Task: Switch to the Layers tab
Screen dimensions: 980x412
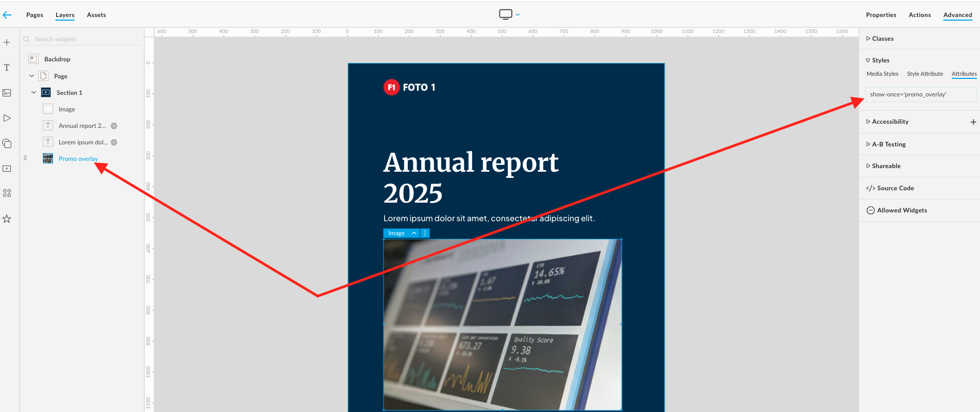Action: point(65,15)
